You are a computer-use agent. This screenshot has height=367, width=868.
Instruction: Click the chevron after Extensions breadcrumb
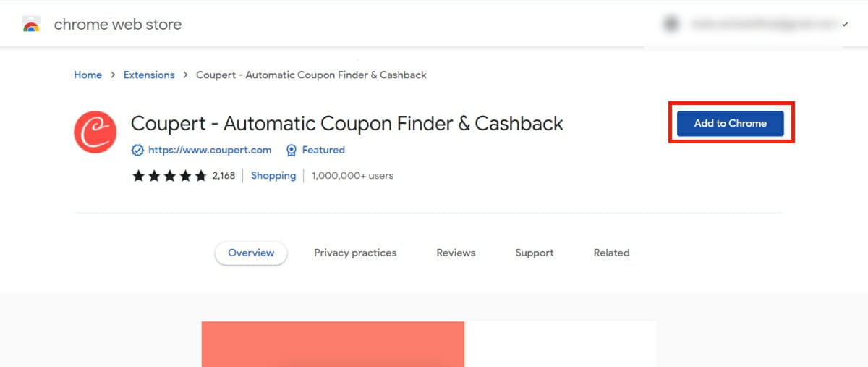186,75
